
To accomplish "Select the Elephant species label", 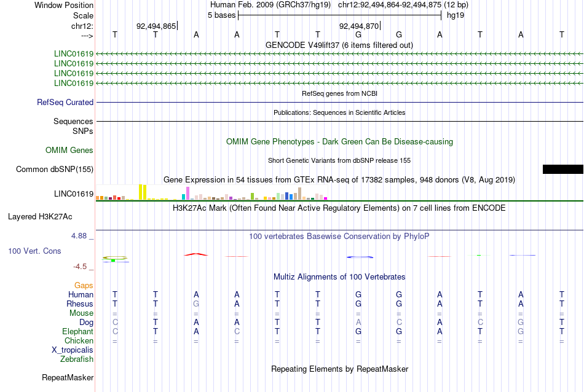I will 78,332.
